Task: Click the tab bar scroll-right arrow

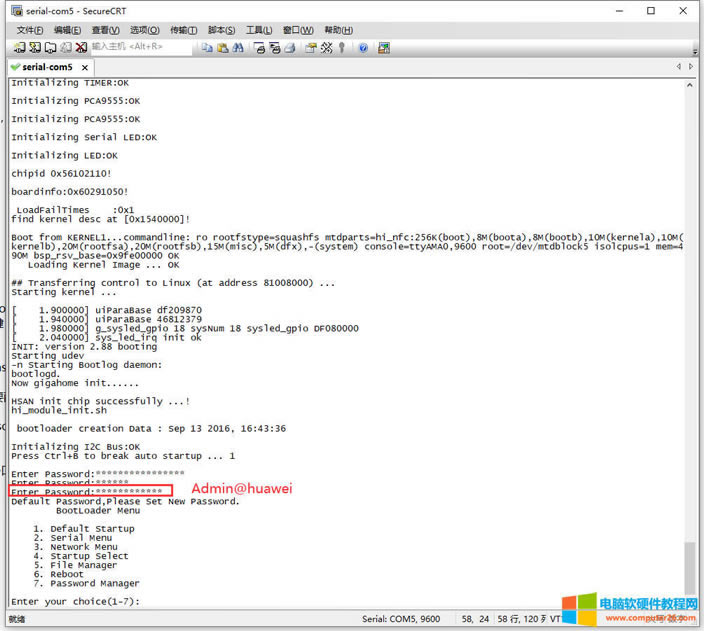Action: 692,67
